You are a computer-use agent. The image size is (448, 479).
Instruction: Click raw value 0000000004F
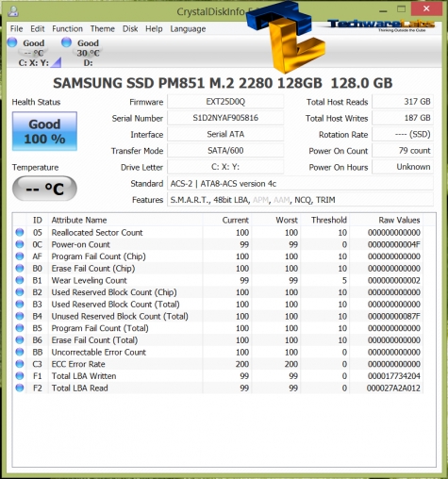click(394, 244)
